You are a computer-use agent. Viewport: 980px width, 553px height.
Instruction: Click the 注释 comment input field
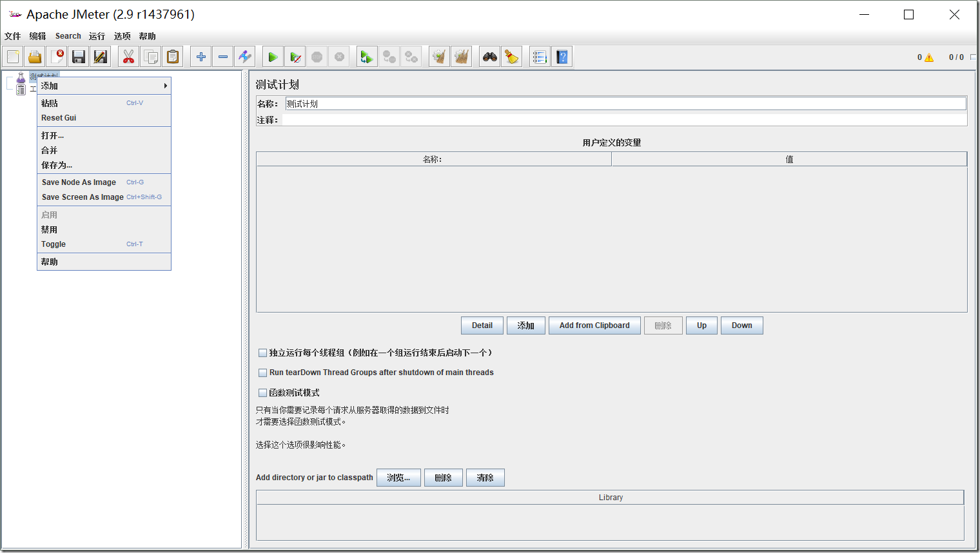(x=625, y=120)
